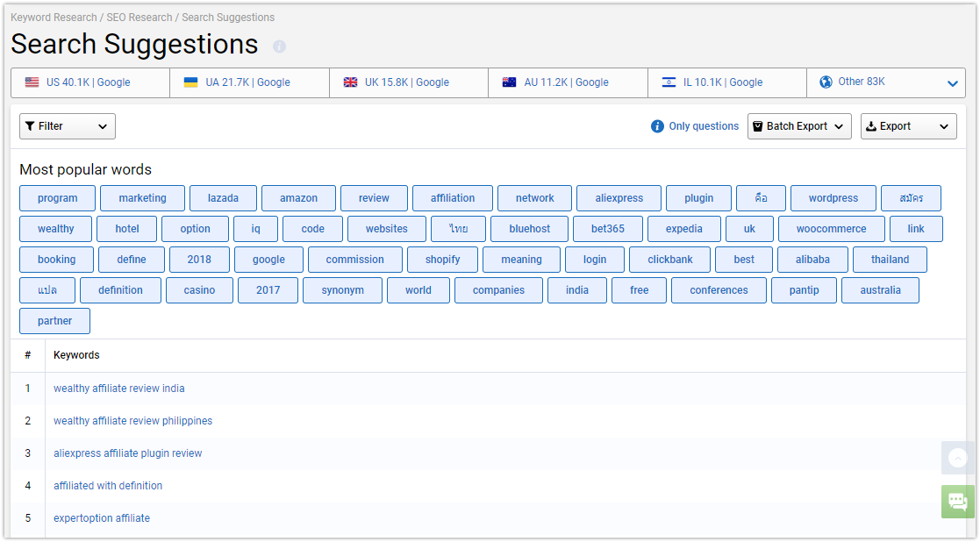
Task: Click the info icon next to Only questions
Action: point(657,126)
